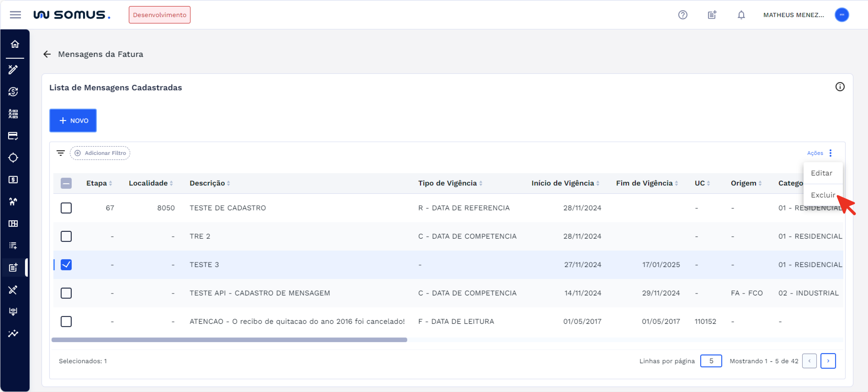Open the credit card sidebar icon
Screen dimensions: 868x392
pos(13,136)
